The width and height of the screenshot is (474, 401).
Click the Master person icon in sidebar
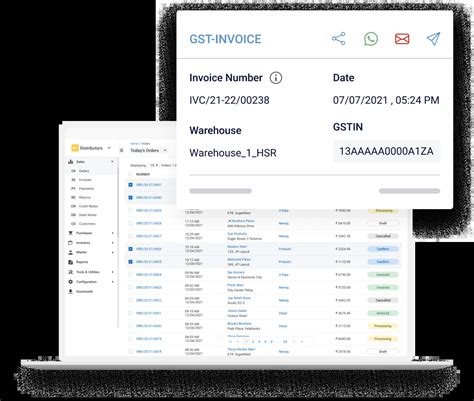pos(71,252)
